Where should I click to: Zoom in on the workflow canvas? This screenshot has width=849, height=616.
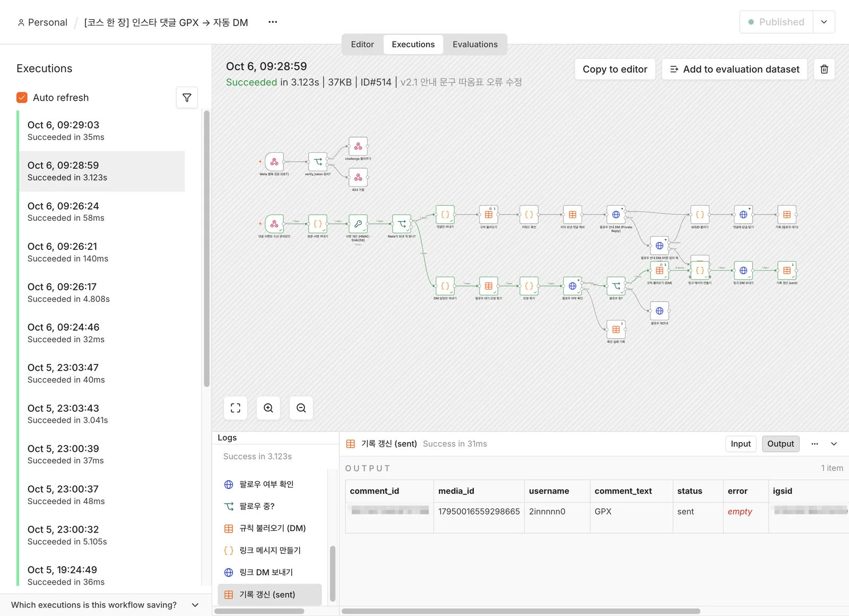(x=268, y=408)
